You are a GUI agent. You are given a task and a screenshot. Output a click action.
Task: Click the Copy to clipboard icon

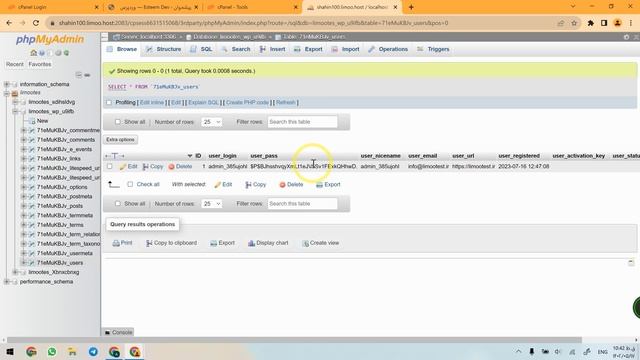point(149,243)
